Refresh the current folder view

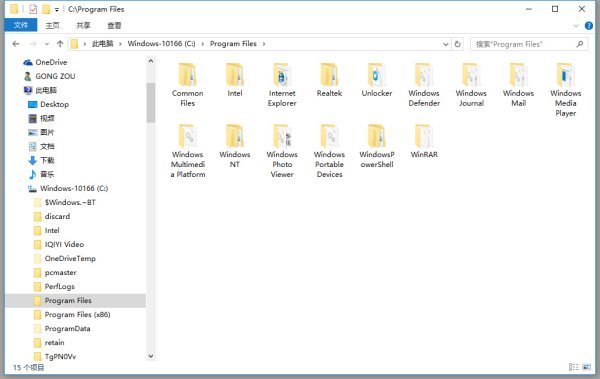(457, 44)
